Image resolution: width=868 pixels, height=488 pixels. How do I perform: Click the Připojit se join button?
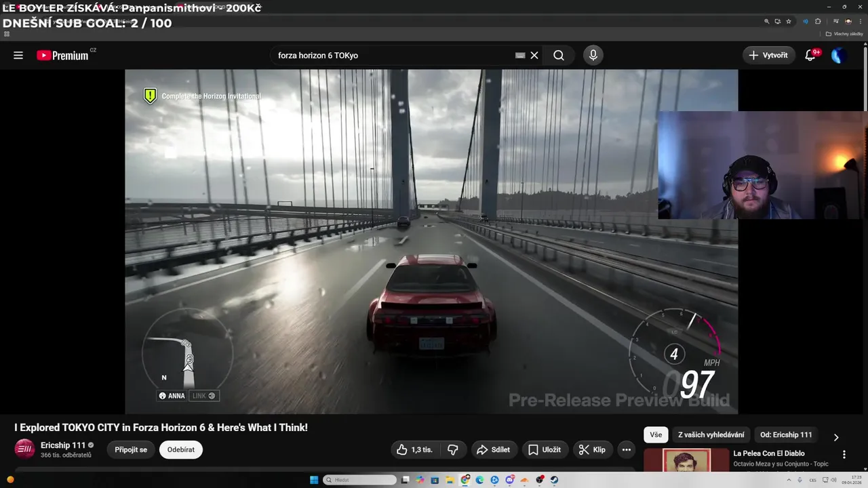[x=131, y=449]
